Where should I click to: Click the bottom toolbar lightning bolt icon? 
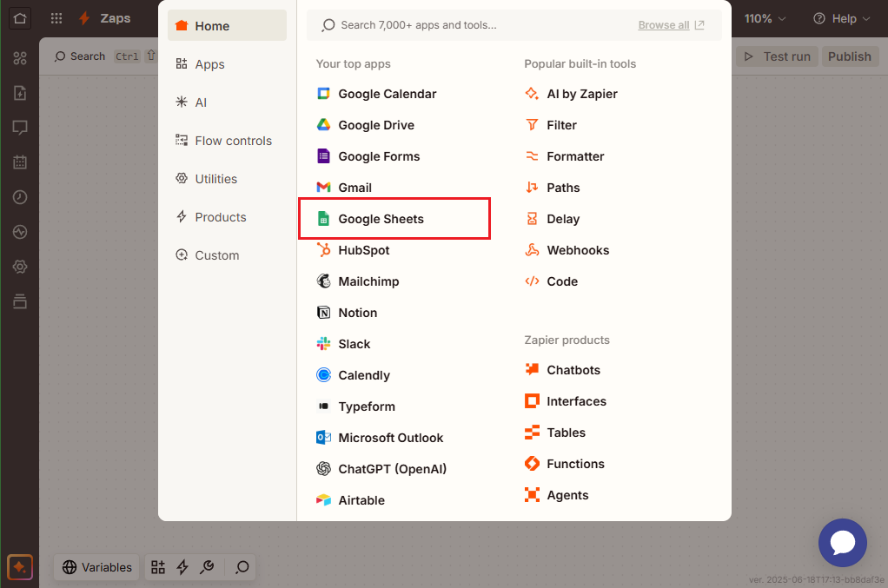[182, 567]
